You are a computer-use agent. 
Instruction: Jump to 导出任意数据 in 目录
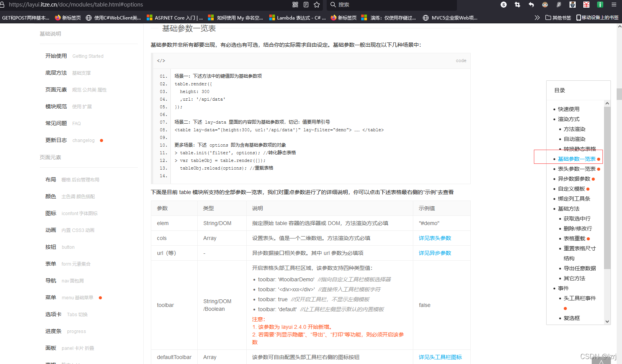[x=579, y=268]
